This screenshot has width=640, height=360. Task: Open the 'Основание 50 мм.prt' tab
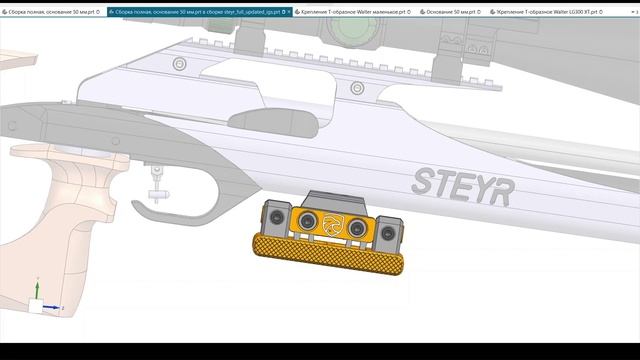pos(450,12)
